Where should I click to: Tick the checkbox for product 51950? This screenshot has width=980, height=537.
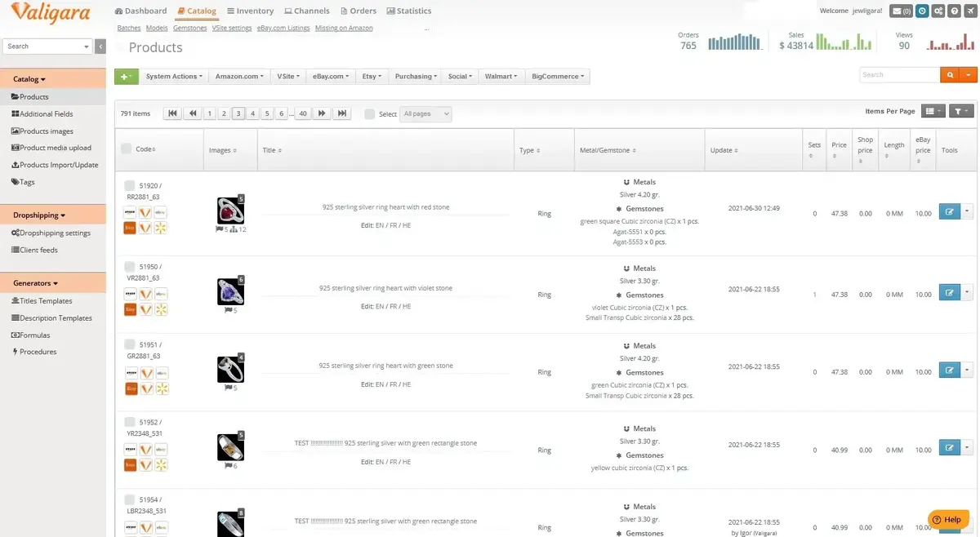(129, 267)
